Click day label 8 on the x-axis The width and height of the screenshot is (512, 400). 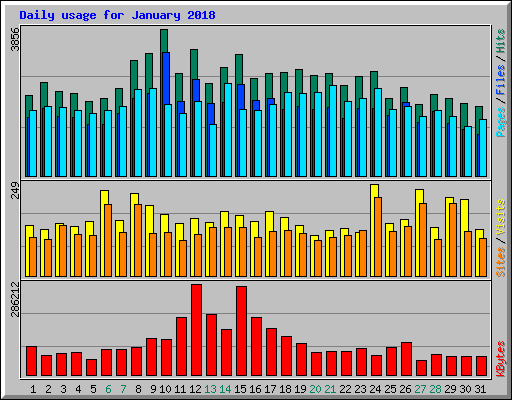(x=138, y=389)
